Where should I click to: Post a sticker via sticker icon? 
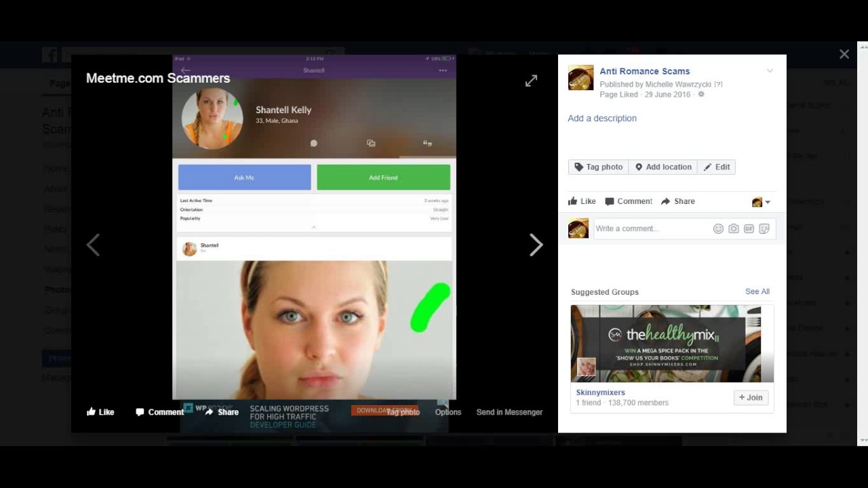(764, 229)
